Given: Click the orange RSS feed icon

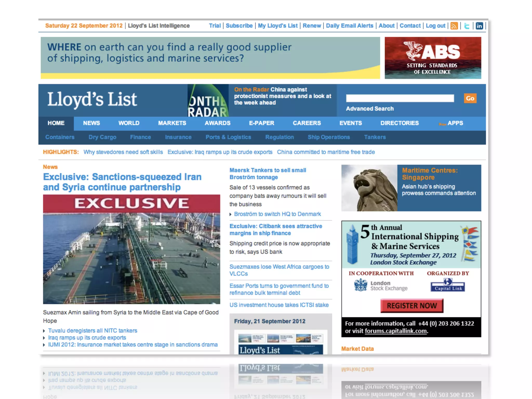Looking at the screenshot, I should tap(454, 26).
